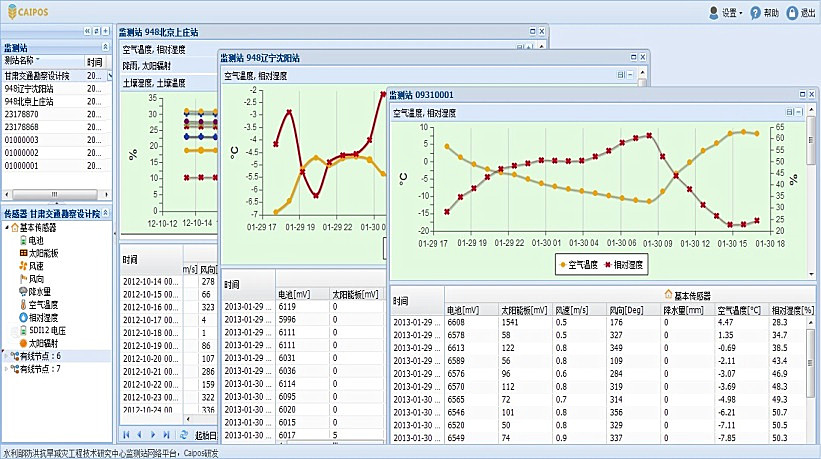Click the save icon in 辽宁沈阳站 chart header
This screenshot has width=821, height=459.
coord(620,75)
